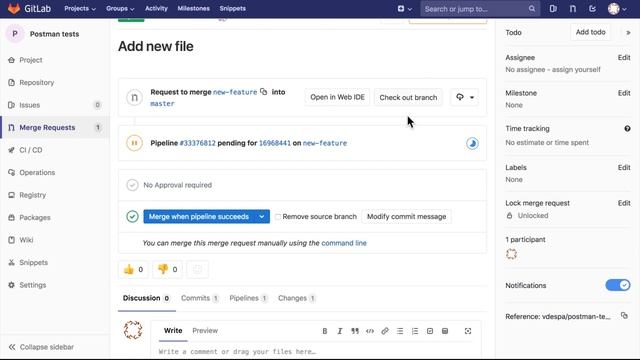This screenshot has height=360, width=640.
Task: Collapse sidebar at bottom left
Action: (41, 347)
